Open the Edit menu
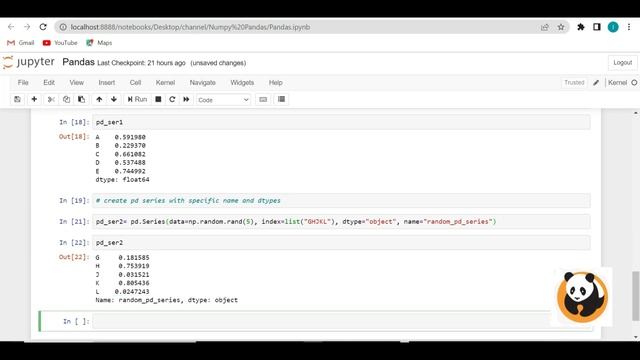This screenshot has width=640, height=360. click(49, 82)
